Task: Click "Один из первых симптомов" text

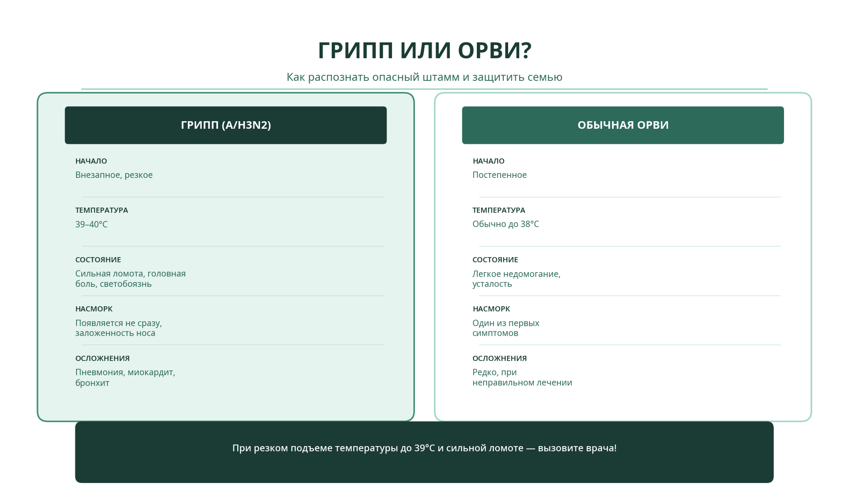Action: click(x=506, y=328)
